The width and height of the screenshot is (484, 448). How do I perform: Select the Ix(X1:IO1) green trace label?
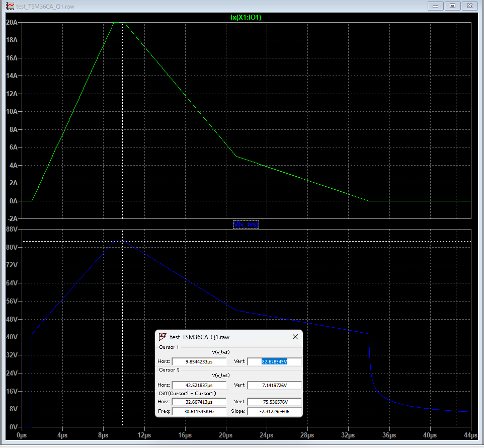[x=246, y=17]
